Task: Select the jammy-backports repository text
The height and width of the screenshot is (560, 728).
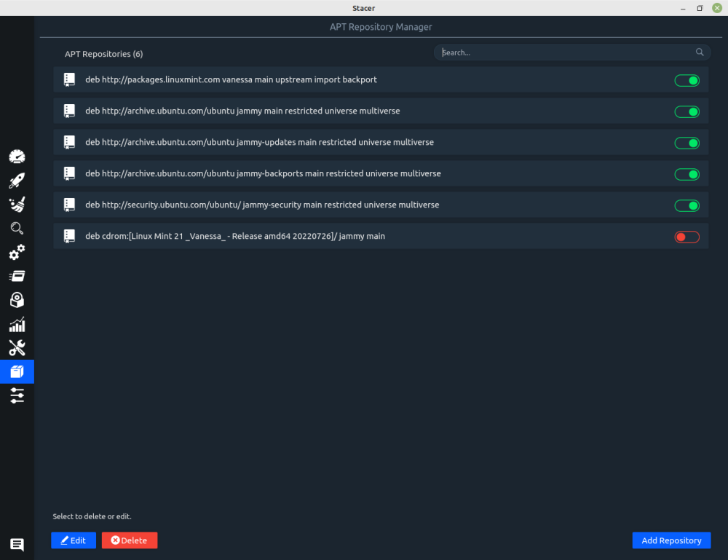Action: tap(263, 173)
